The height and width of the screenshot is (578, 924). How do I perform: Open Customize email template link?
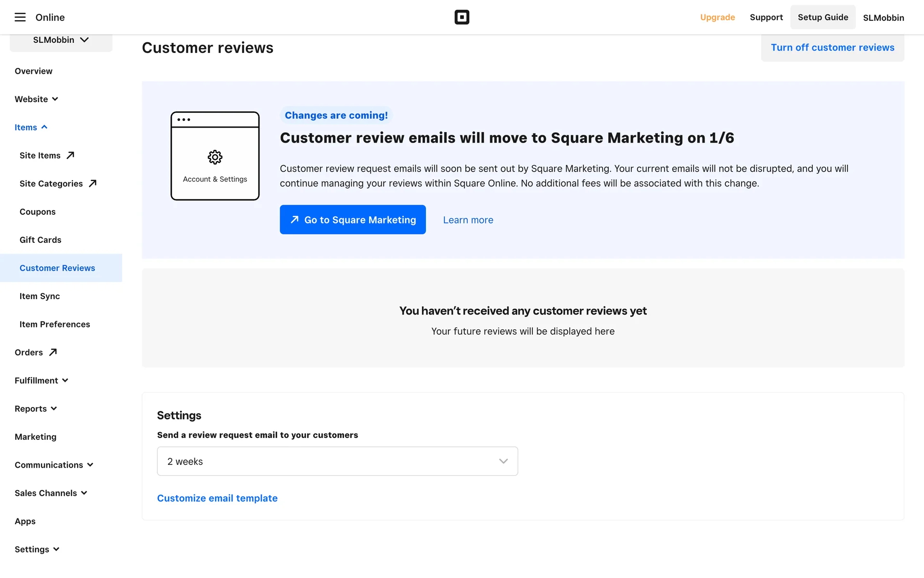217,498
